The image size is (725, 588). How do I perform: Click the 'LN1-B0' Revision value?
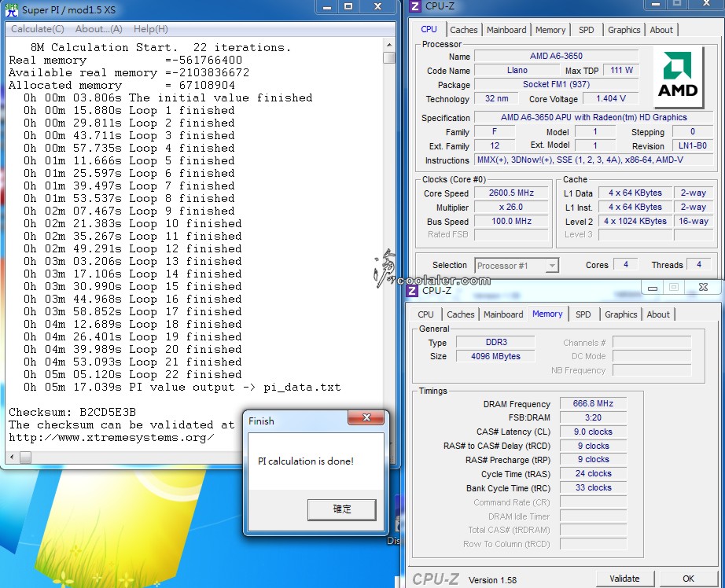point(692,145)
